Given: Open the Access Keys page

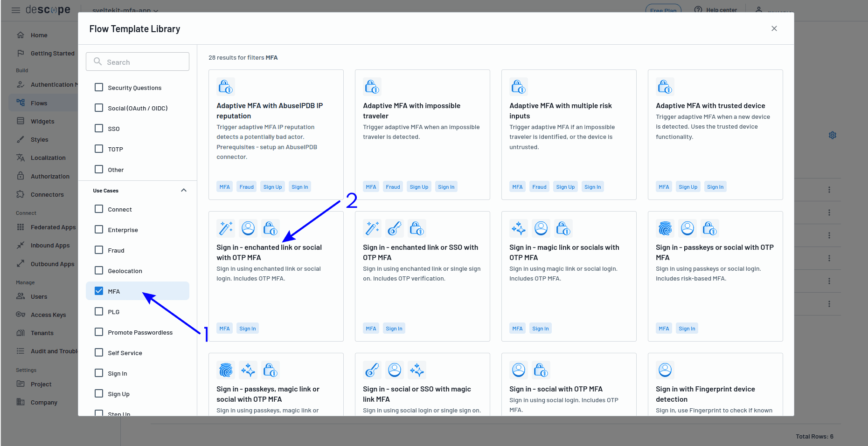Looking at the screenshot, I should point(49,315).
